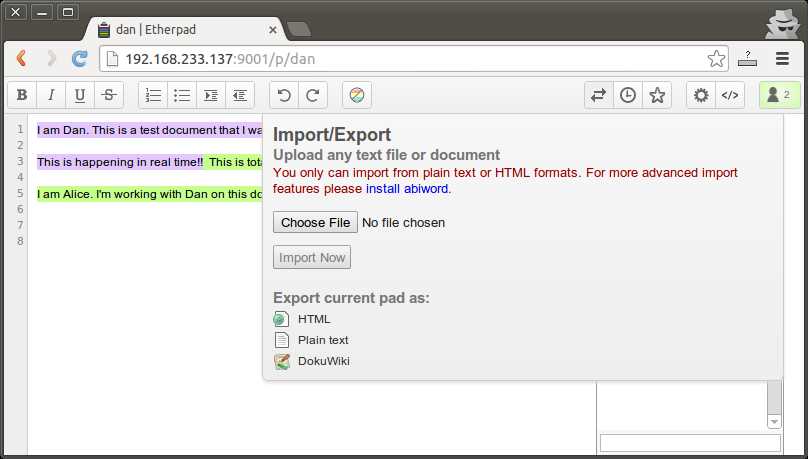Open the timeslider history clock
Viewport: 808px width, 459px height.
(628, 95)
